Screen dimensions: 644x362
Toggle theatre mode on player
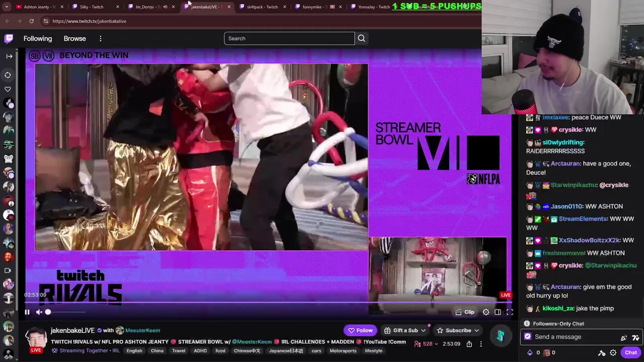[x=498, y=312]
